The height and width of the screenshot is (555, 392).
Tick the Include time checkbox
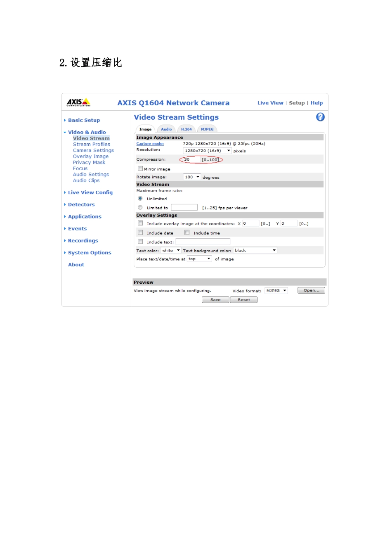pyautogui.click(x=187, y=232)
